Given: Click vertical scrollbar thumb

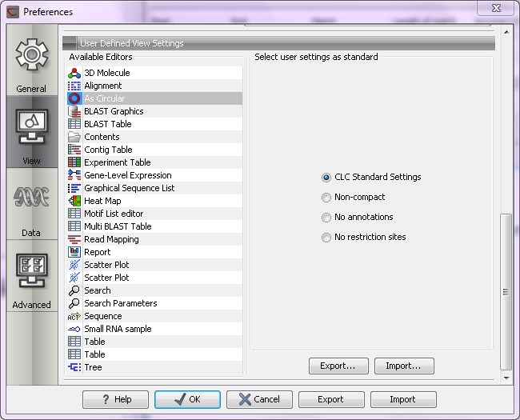Looking at the screenshot, I should tap(506, 292).
